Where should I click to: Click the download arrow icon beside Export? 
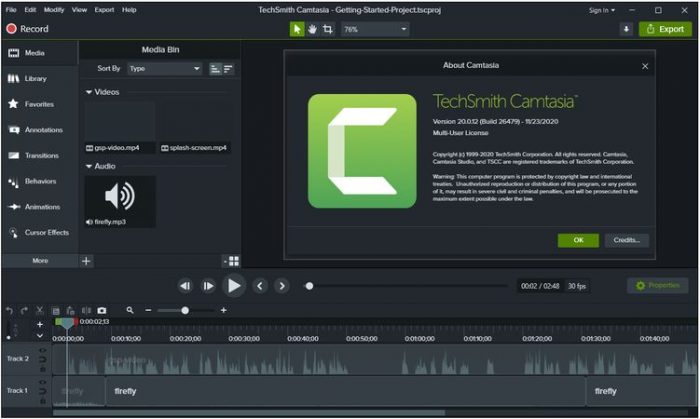point(626,29)
